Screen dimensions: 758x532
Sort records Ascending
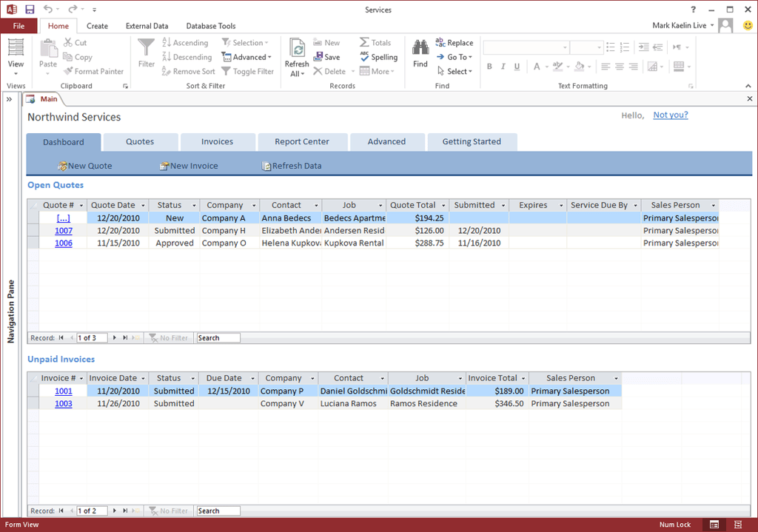(185, 42)
